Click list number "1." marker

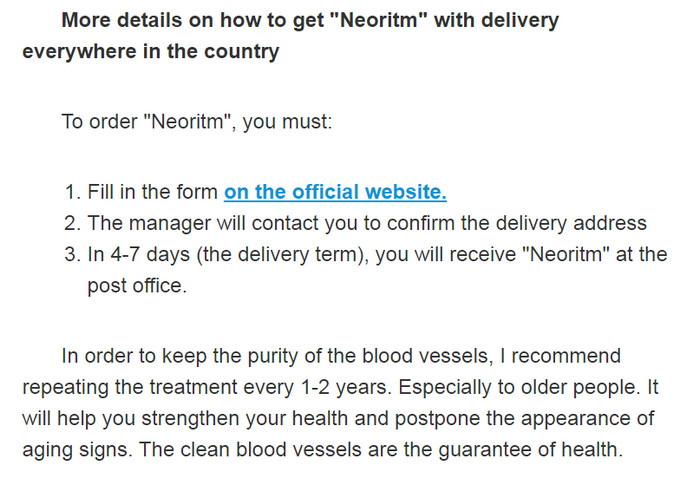click(x=73, y=192)
